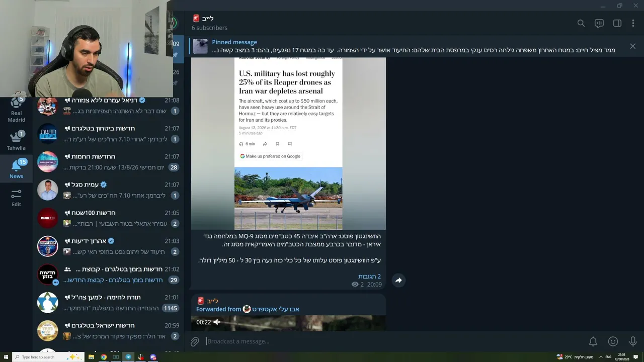Switch the ENG input language indicator
644x362 pixels.
(608, 357)
